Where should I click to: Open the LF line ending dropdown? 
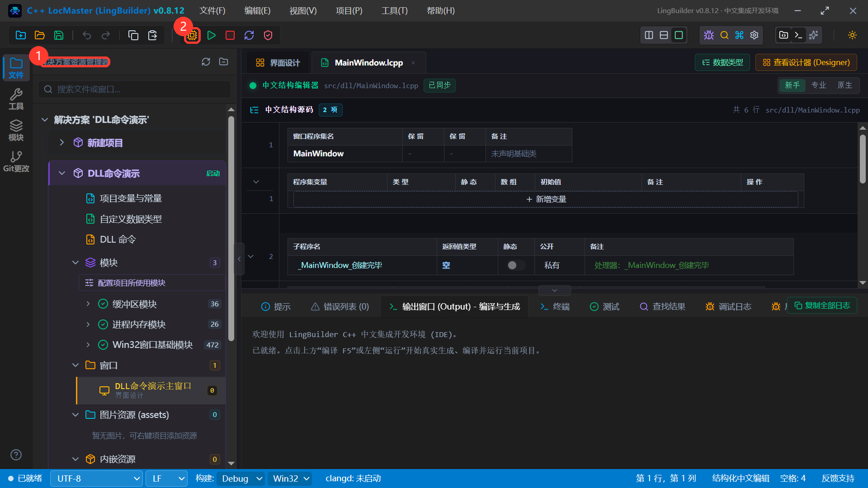click(x=167, y=479)
